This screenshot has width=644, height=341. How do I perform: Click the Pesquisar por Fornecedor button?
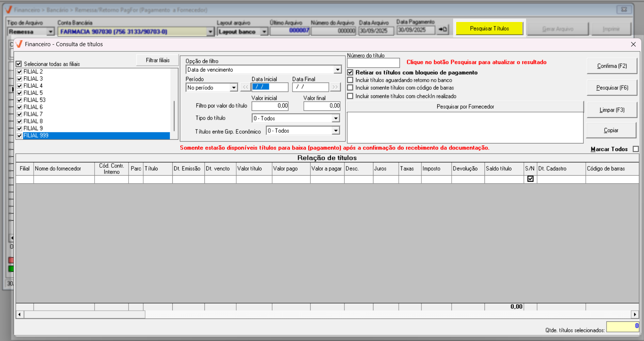465,107
